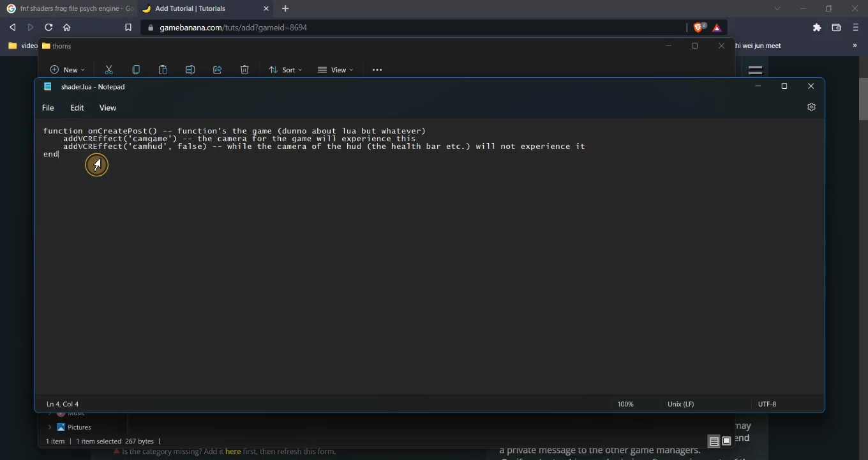Reload the page with the refresh button
Viewport: 868px width, 460px height.
coord(48,27)
